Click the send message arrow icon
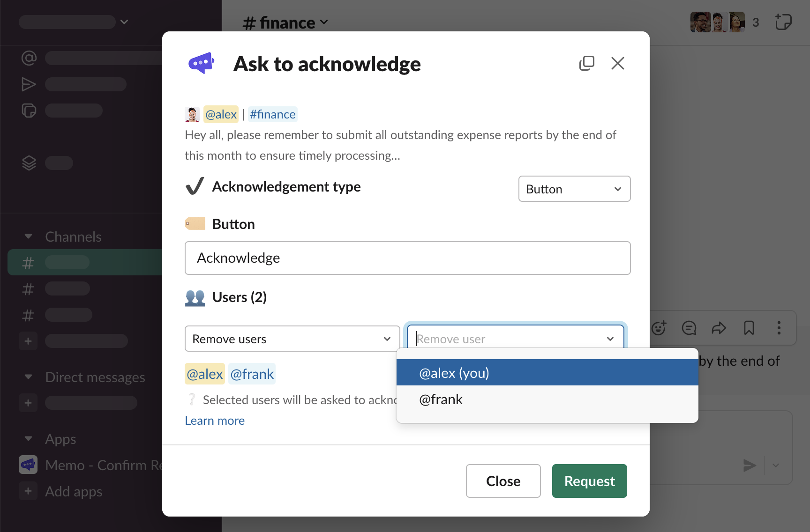The image size is (810, 532). 750,465
